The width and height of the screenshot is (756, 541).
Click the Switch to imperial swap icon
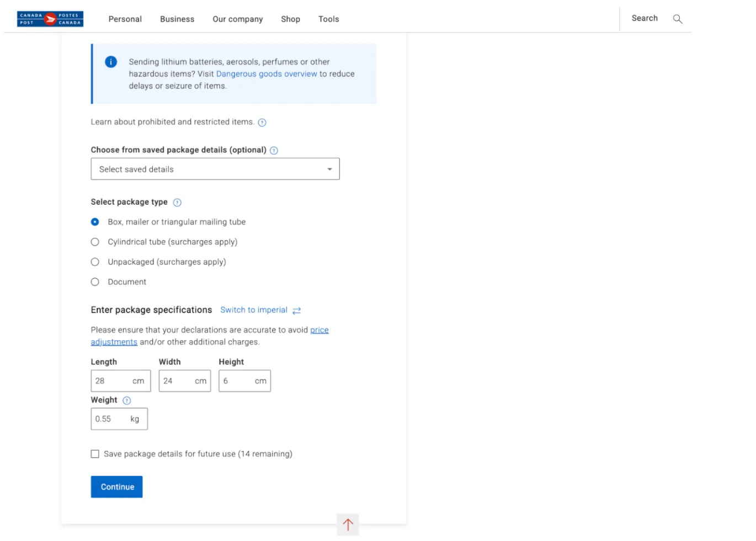click(x=297, y=310)
